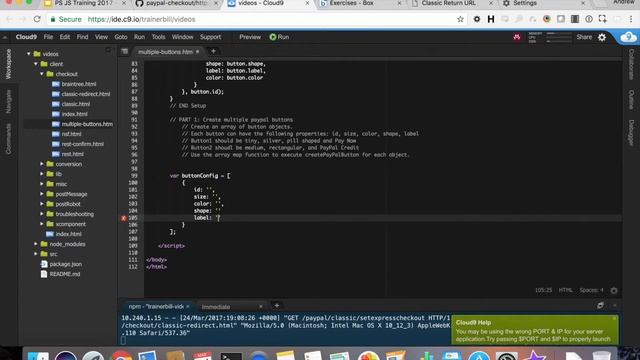640x360 pixels.
Task: Close the multiple-buttons.html editor tab
Action: (x=198, y=52)
